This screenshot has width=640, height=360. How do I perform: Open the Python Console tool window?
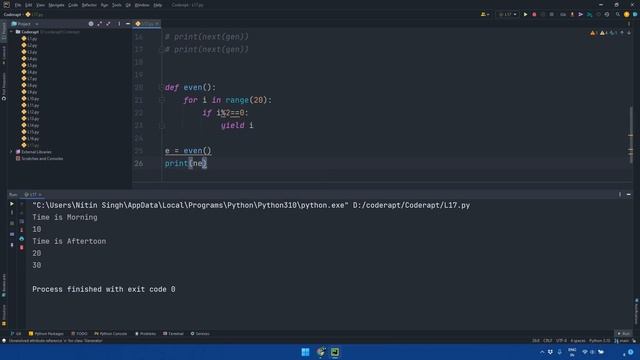[x=111, y=333]
